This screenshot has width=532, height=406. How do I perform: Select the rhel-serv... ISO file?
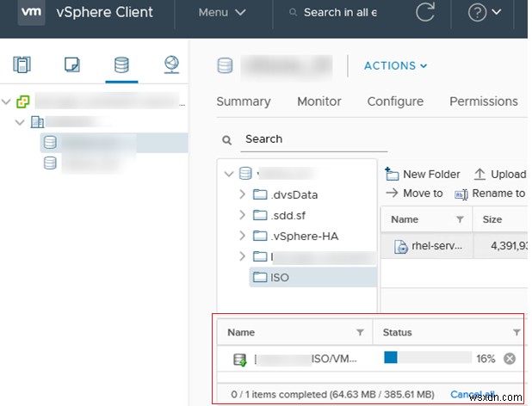tap(436, 246)
